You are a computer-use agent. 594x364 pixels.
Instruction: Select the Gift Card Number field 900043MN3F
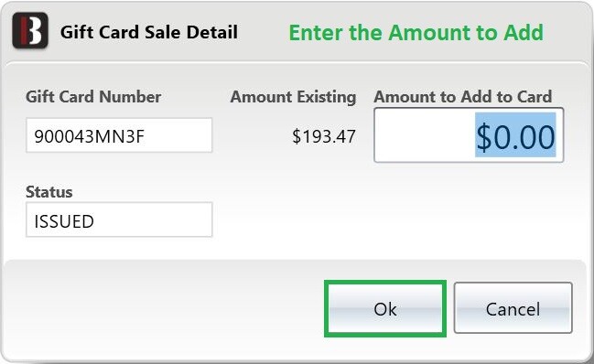coord(119,135)
